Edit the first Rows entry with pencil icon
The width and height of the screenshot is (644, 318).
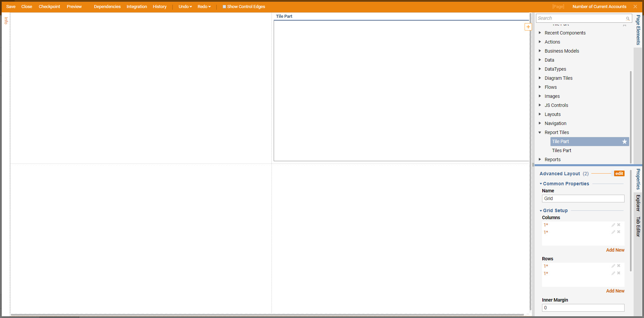pyautogui.click(x=613, y=266)
